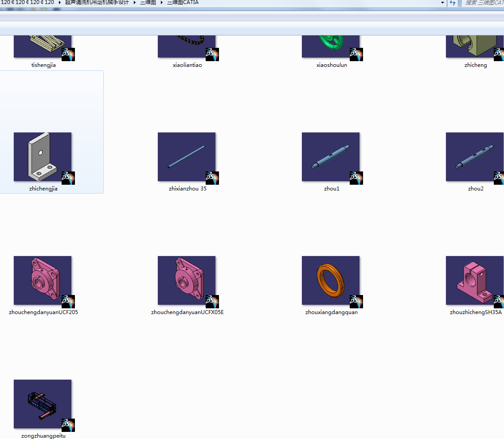Click CATIA badge on zhouchengdanyuanUCF205 thumbnail

pyautogui.click(x=68, y=302)
